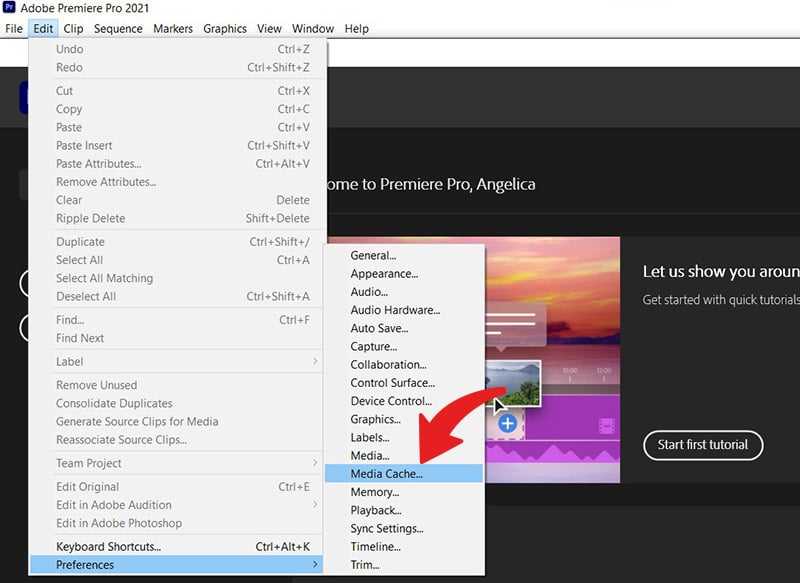
Task: Click the landscape clip thumbnail in tutorial image
Action: pos(512,384)
